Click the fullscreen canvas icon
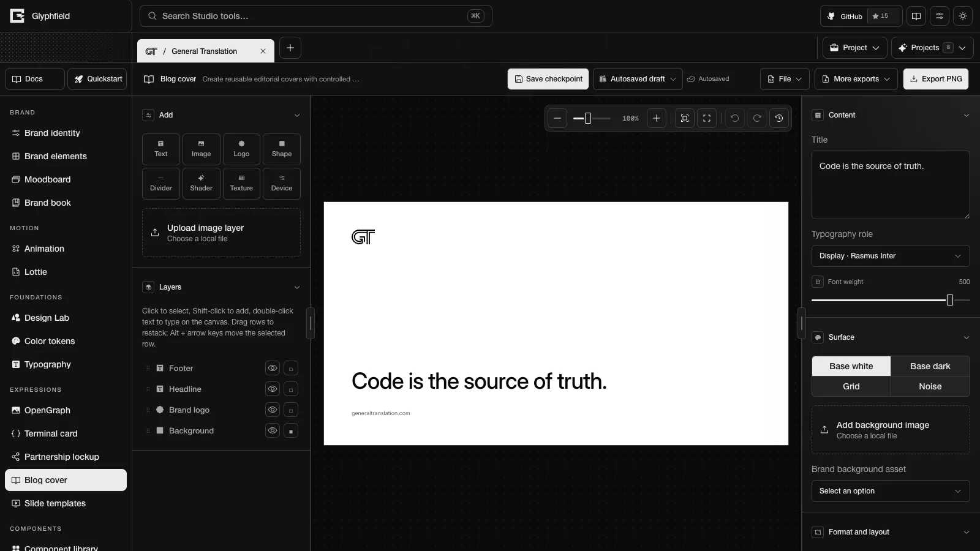 click(x=707, y=118)
